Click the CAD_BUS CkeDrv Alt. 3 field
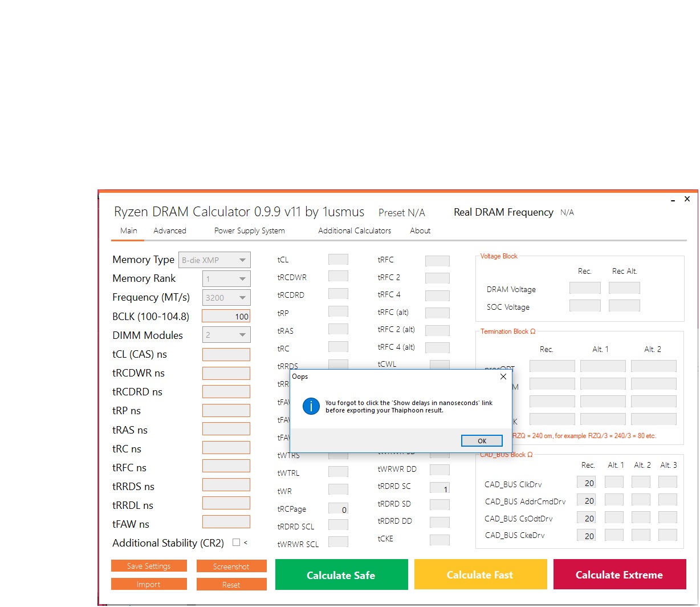700x607 pixels. pos(668,535)
